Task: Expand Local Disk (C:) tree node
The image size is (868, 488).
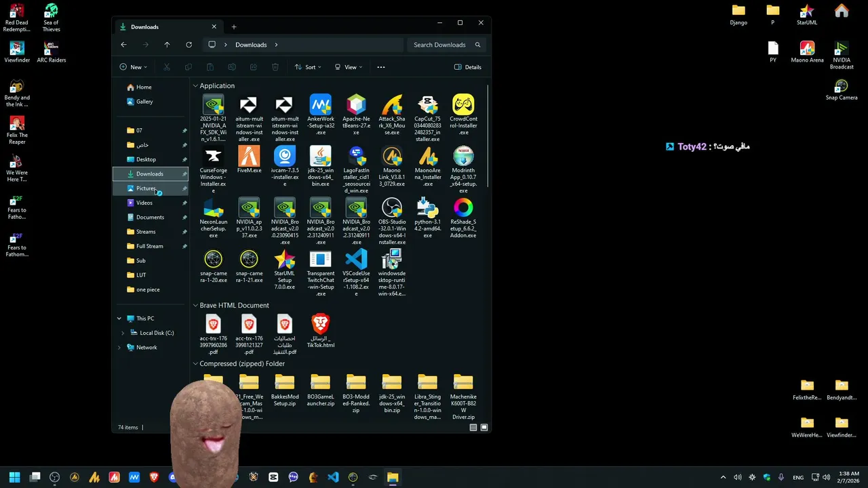Action: pyautogui.click(x=123, y=333)
